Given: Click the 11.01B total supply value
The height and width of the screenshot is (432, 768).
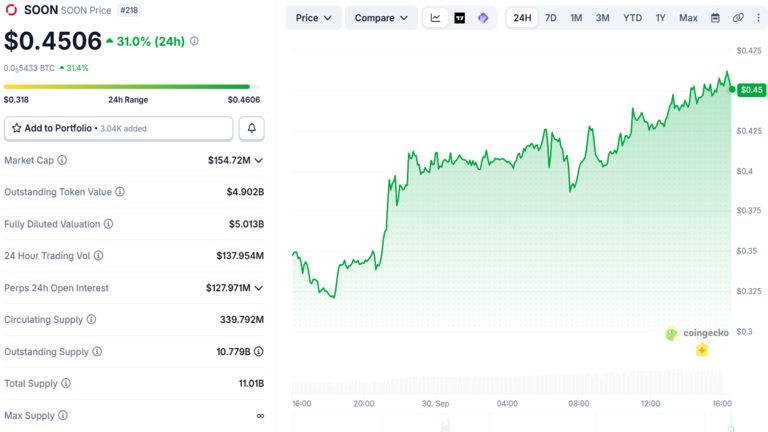Looking at the screenshot, I should tap(251, 384).
